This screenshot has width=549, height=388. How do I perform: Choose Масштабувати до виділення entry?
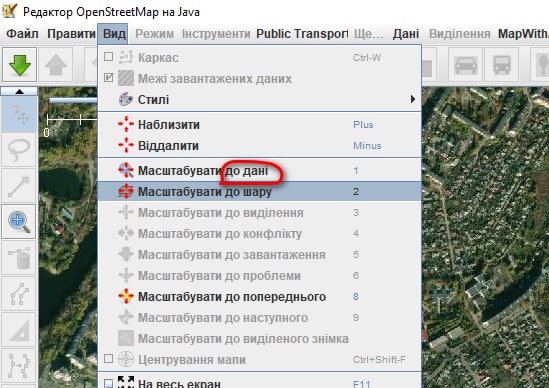[259, 213]
